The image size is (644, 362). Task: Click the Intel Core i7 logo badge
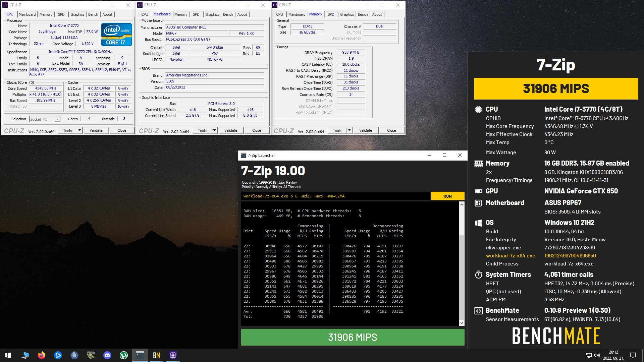[x=116, y=35]
